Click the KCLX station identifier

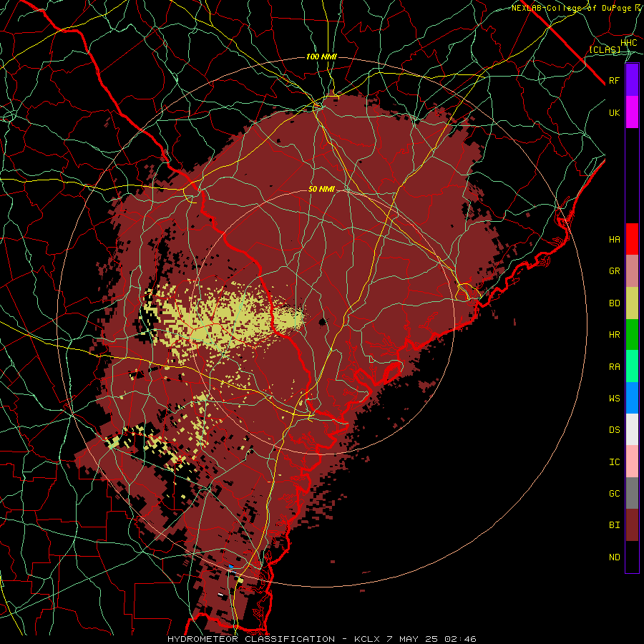(368, 639)
